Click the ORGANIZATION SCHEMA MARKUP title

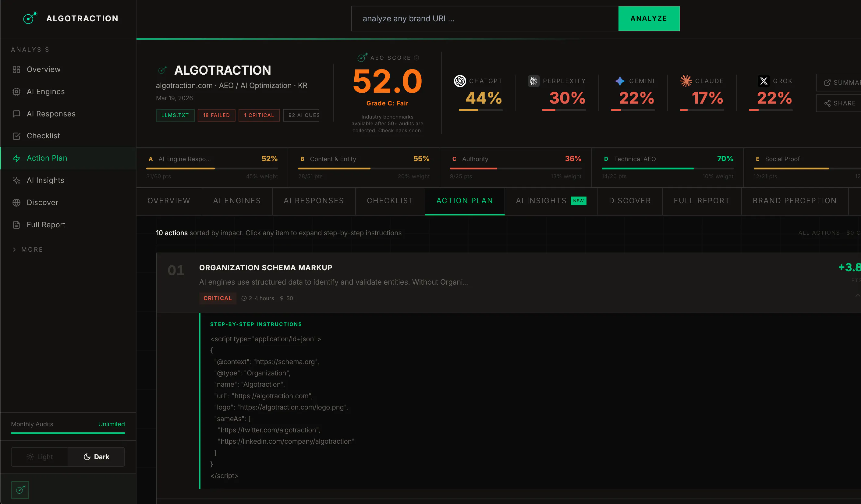coord(265,268)
